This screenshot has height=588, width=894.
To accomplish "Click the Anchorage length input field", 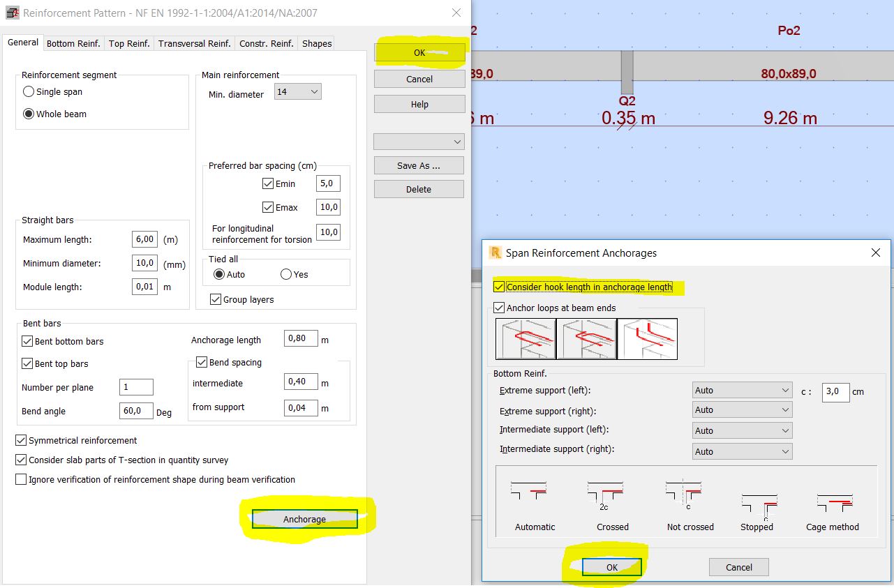I will (300, 338).
